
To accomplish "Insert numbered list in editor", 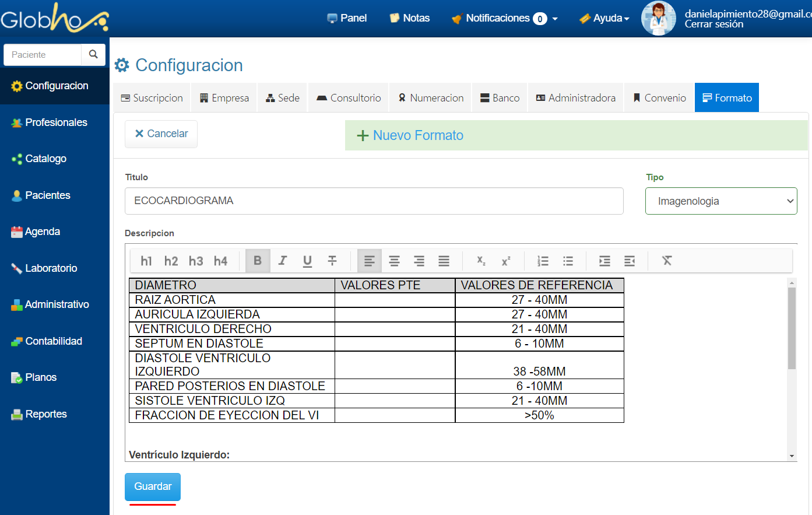I will click(x=543, y=261).
